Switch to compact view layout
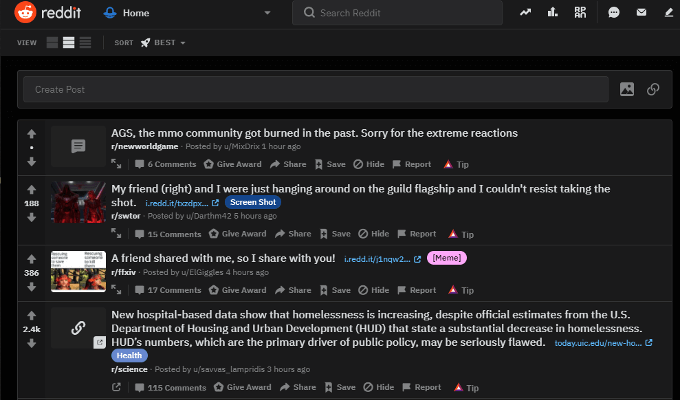This screenshot has height=400, width=680. point(85,43)
